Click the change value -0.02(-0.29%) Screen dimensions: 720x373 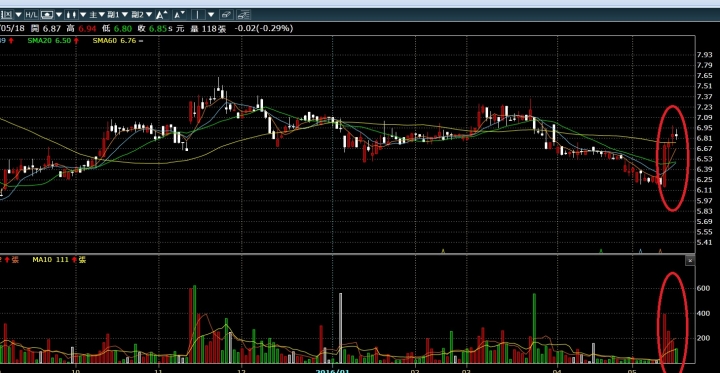(264, 28)
